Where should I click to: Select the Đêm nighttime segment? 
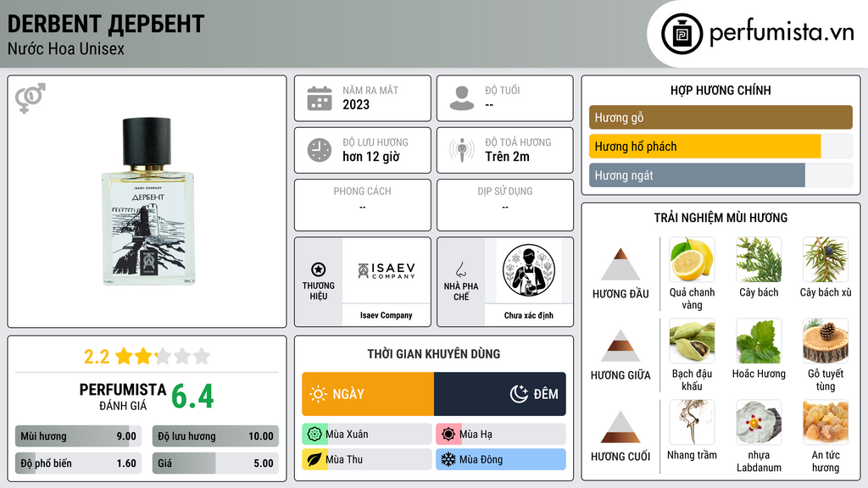tap(500, 394)
